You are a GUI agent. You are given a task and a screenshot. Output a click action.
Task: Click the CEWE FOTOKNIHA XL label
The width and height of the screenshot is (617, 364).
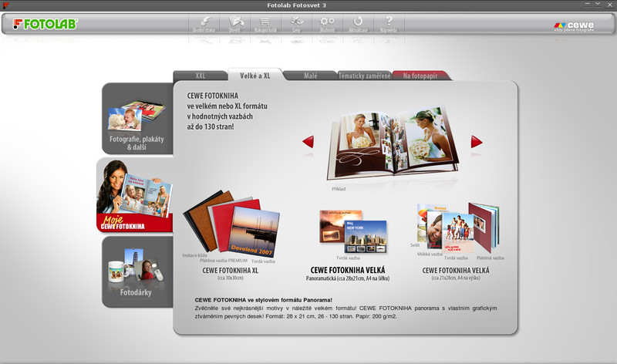(x=230, y=271)
